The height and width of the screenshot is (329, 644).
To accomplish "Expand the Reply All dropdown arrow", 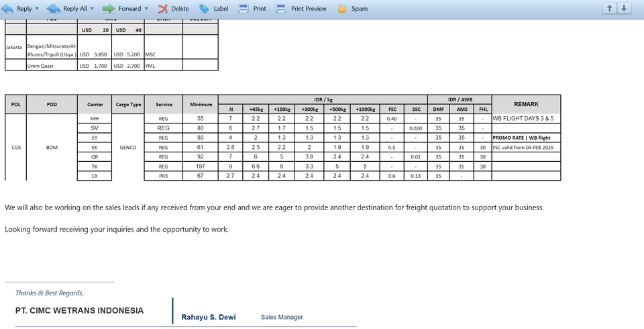I will [93, 9].
